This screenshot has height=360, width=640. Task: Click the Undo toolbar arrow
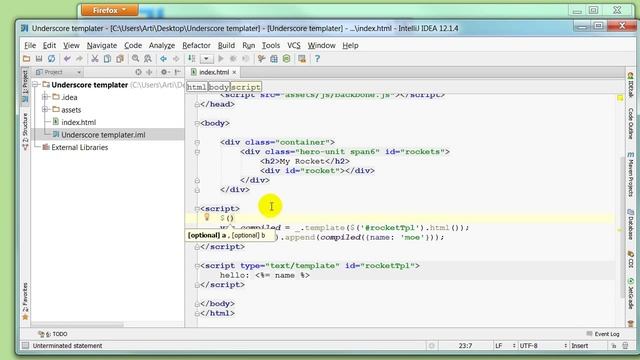tap(67, 59)
